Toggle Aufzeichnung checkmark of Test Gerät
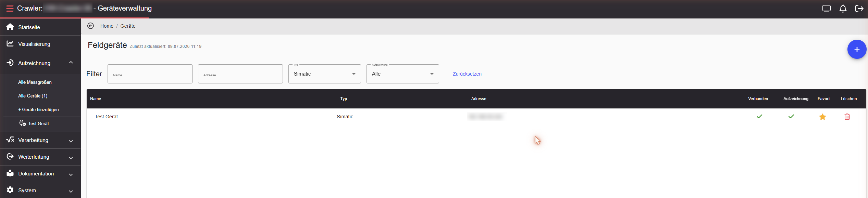The image size is (868, 198). (x=791, y=116)
